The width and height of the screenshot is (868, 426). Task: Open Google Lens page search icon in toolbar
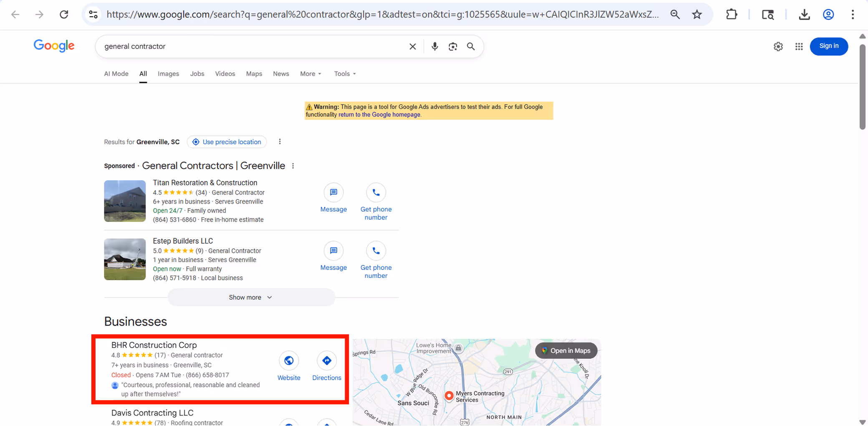768,15
